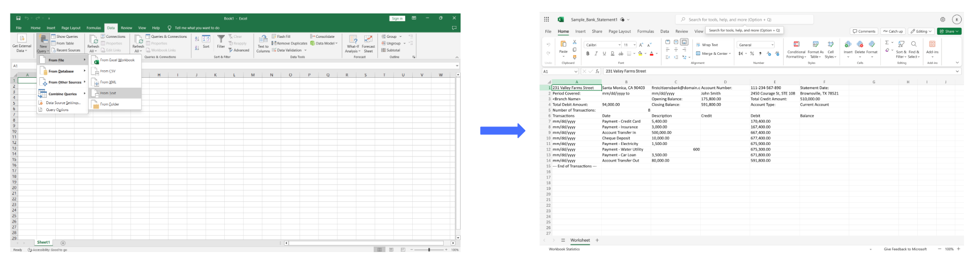Click Remove Duplicates button
This screenshot has width=980, height=273.
click(x=289, y=43)
